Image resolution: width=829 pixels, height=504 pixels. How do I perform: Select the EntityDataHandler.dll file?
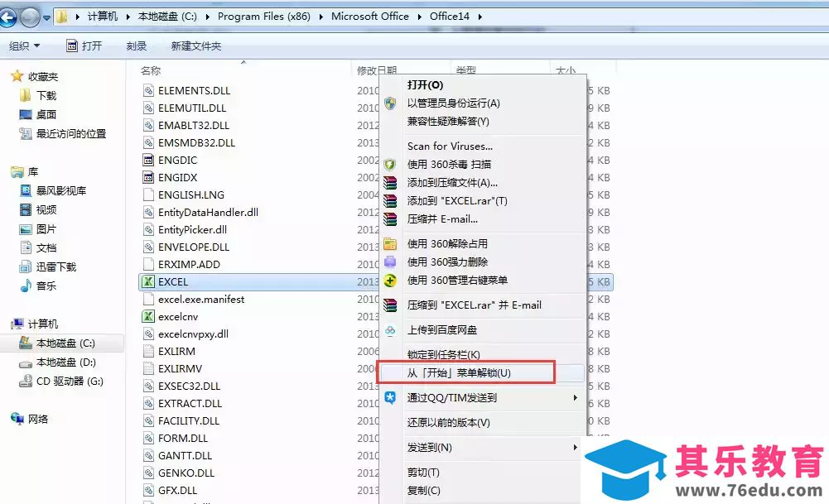pyautogui.click(x=209, y=213)
